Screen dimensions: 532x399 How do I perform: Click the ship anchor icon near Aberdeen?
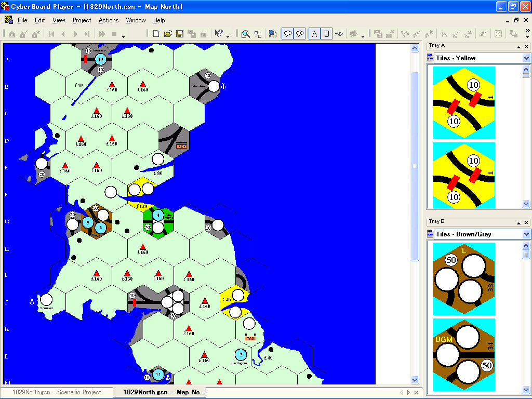click(223, 86)
